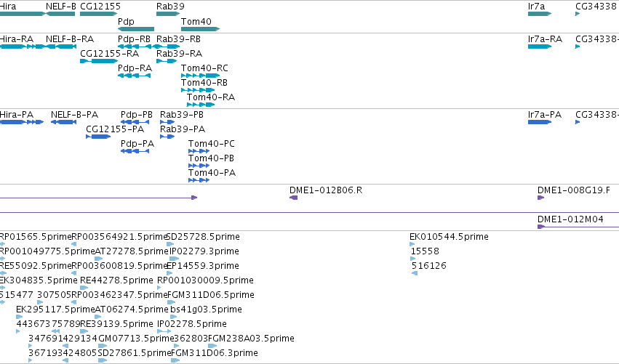Select the CG12155-PA protein label
619x364 pixels.
point(115,129)
